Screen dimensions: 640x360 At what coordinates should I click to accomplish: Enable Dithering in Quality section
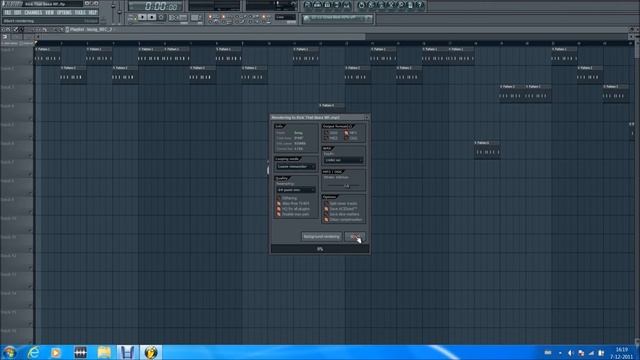(x=279, y=198)
